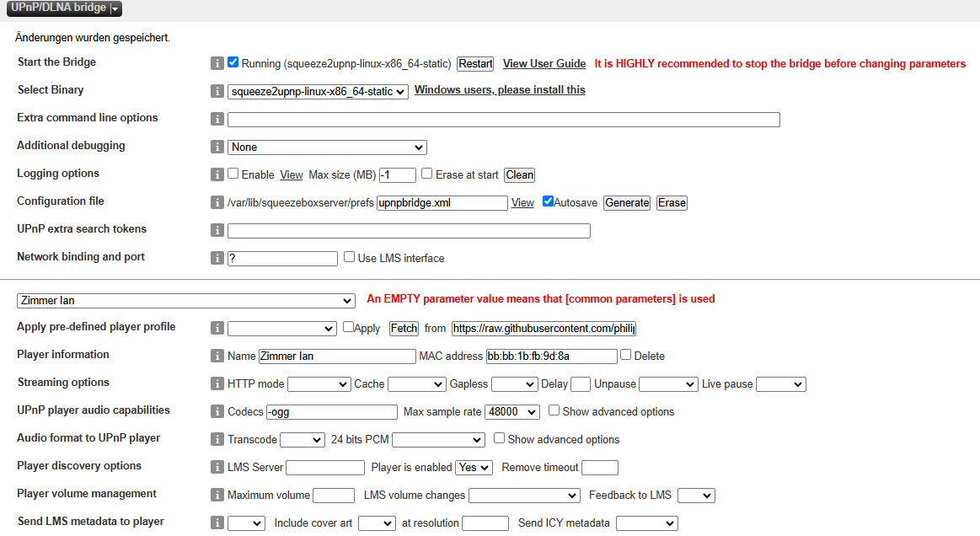Screen dimensions: 980x536
Task: Tick the Erase at start checkbox
Action: (x=427, y=174)
